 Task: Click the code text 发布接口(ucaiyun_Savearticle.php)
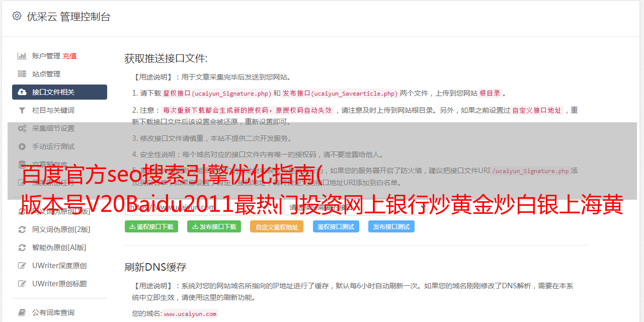(x=341, y=93)
